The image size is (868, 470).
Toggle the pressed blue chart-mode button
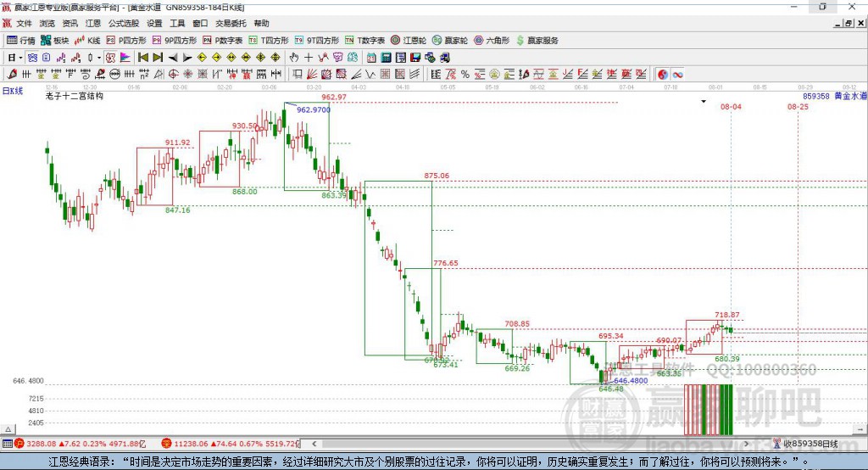point(32,58)
